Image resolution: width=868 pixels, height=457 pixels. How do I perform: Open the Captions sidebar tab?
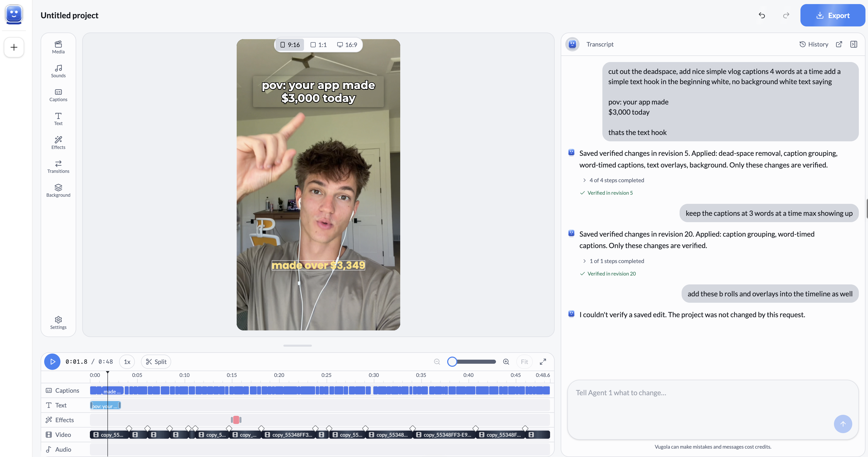click(58, 95)
